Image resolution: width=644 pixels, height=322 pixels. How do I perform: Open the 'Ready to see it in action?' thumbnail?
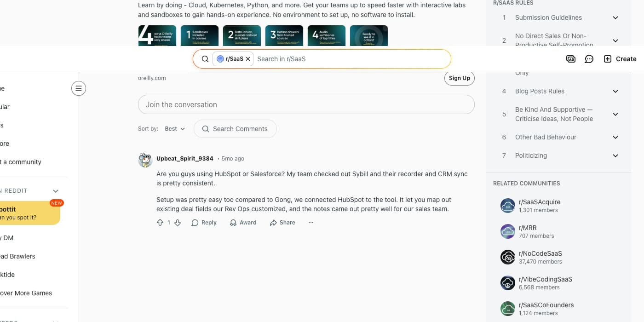368,35
